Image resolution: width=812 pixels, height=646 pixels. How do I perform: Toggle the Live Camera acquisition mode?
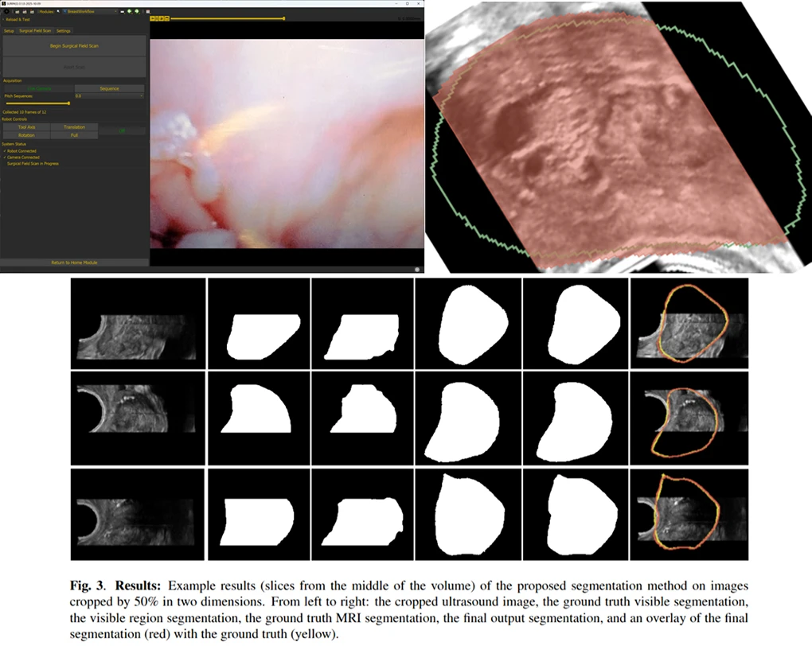pyautogui.click(x=39, y=88)
